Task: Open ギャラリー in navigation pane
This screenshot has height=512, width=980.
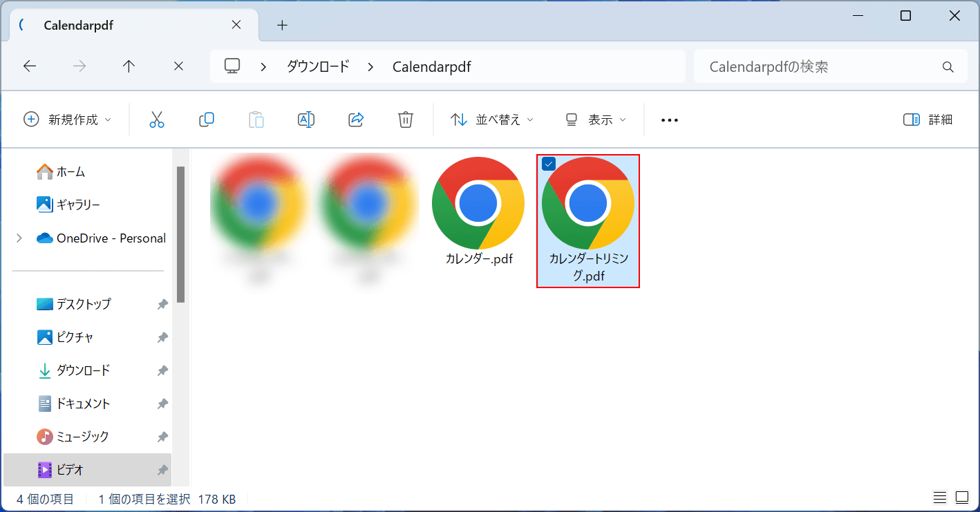Action: click(x=68, y=205)
